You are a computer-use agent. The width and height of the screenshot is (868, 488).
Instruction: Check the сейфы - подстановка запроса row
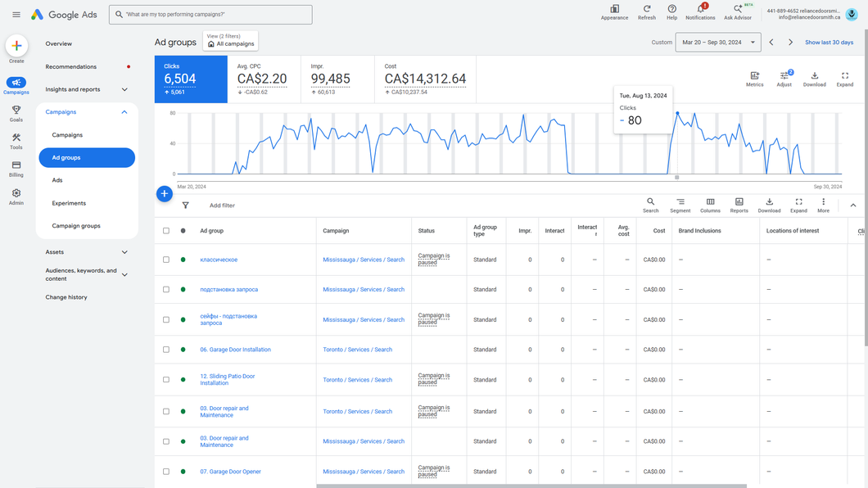[166, 320]
